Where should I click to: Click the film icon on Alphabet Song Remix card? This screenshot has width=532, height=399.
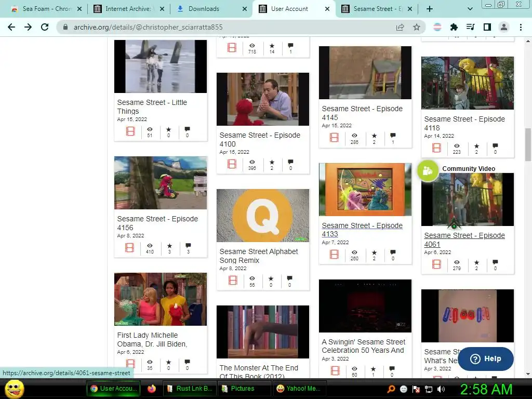tap(233, 280)
